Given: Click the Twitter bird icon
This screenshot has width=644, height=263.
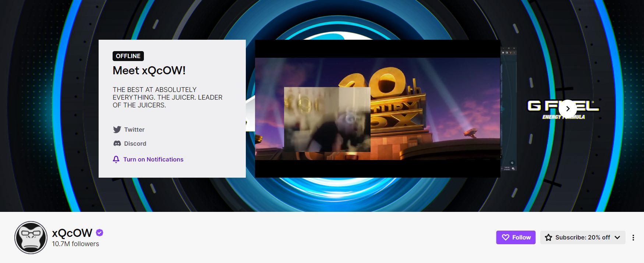Looking at the screenshot, I should [117, 129].
